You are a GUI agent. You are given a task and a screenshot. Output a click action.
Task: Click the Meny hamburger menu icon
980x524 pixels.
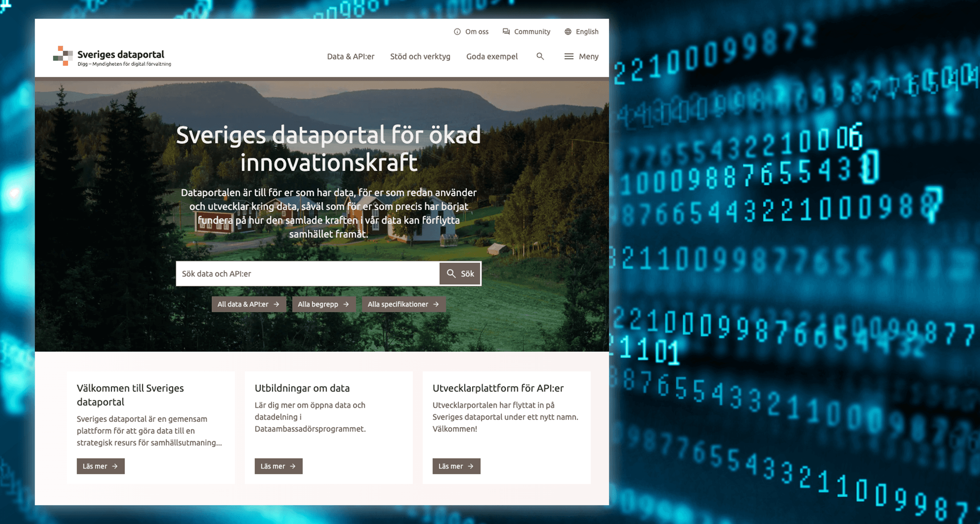tap(569, 56)
